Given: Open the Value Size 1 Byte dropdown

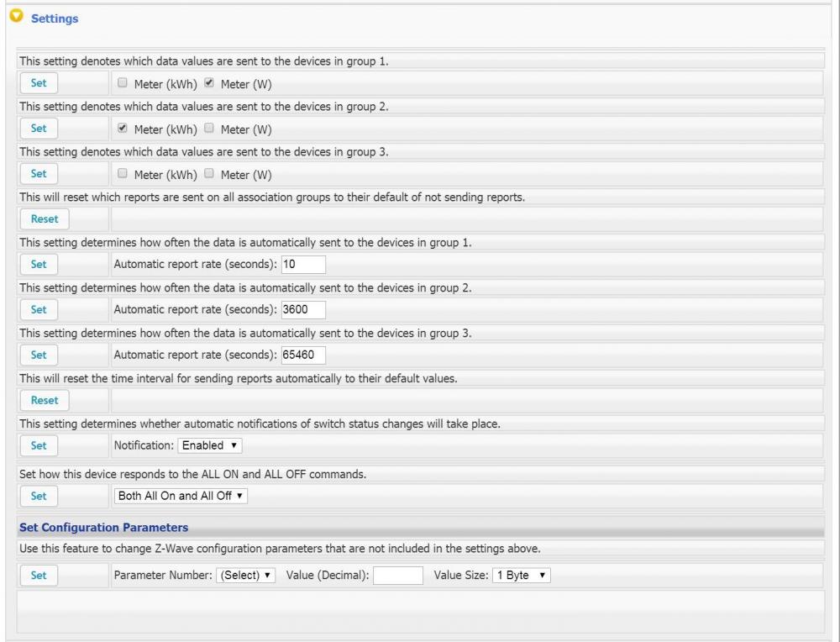Looking at the screenshot, I should pyautogui.click(x=522, y=576).
